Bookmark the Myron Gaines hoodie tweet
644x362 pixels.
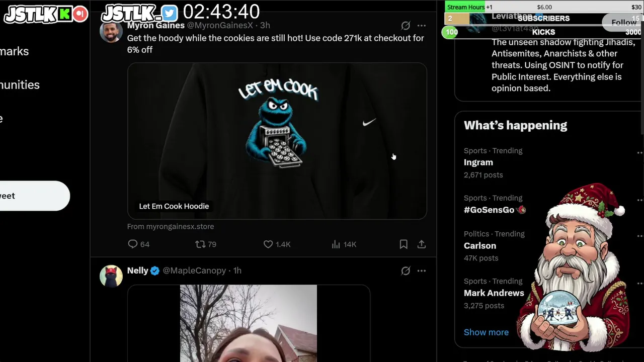coord(404,244)
